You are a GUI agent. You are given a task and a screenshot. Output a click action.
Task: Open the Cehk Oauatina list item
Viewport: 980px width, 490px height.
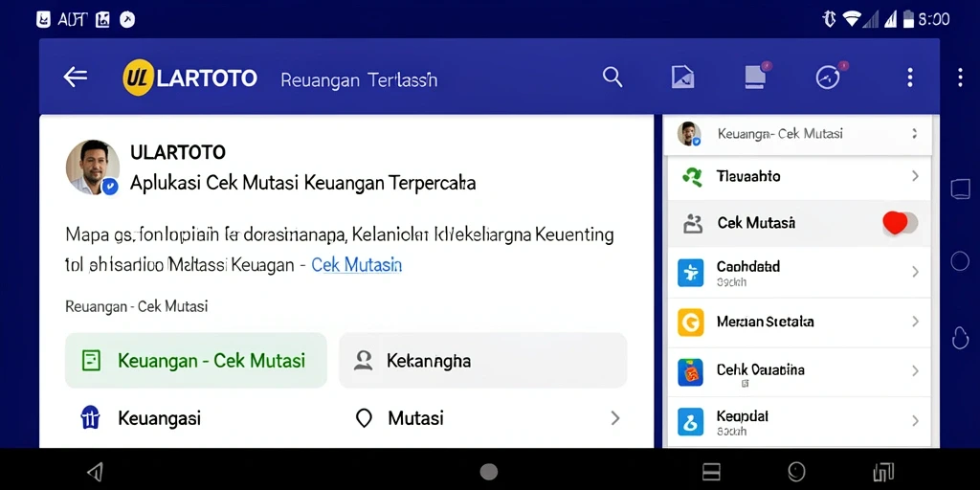[799, 372]
